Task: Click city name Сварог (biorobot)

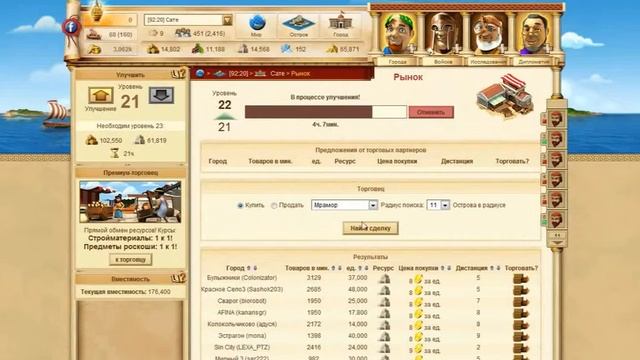Action: [x=242, y=301]
